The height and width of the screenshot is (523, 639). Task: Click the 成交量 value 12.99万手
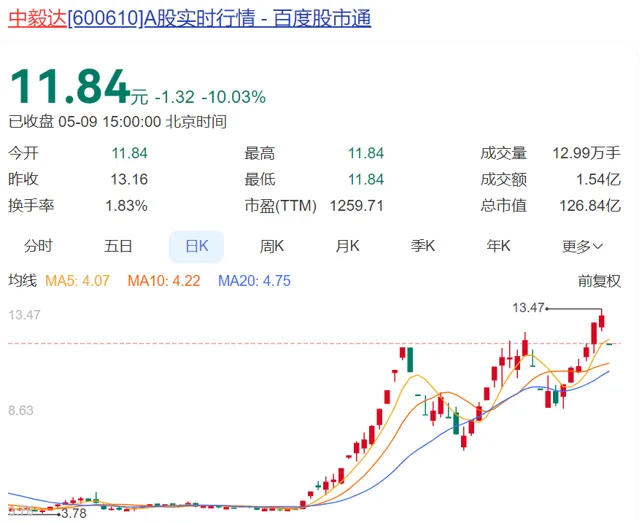[x=586, y=153]
